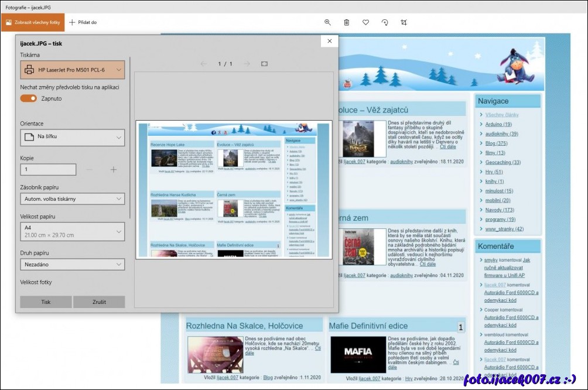Click the Kopie number input field

click(48, 170)
